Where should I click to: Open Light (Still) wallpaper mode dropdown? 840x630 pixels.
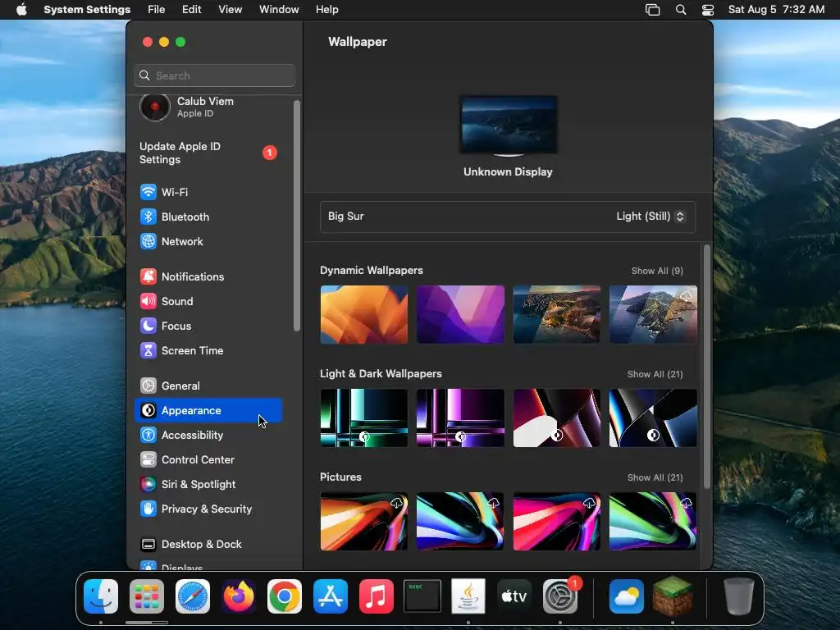click(x=651, y=216)
